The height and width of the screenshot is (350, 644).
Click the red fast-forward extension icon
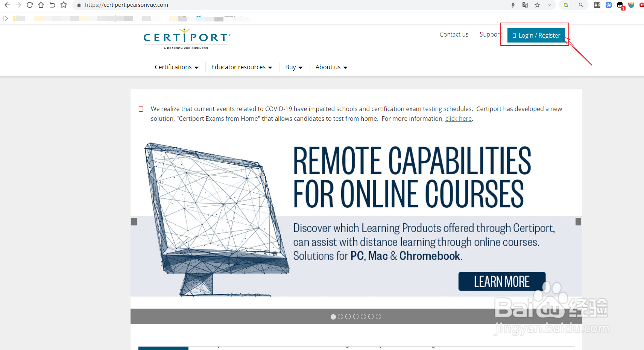641,5
